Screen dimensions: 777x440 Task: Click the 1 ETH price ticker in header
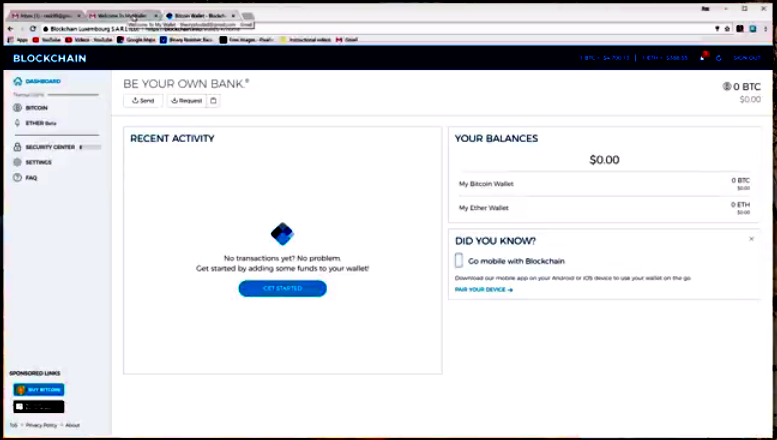point(665,58)
